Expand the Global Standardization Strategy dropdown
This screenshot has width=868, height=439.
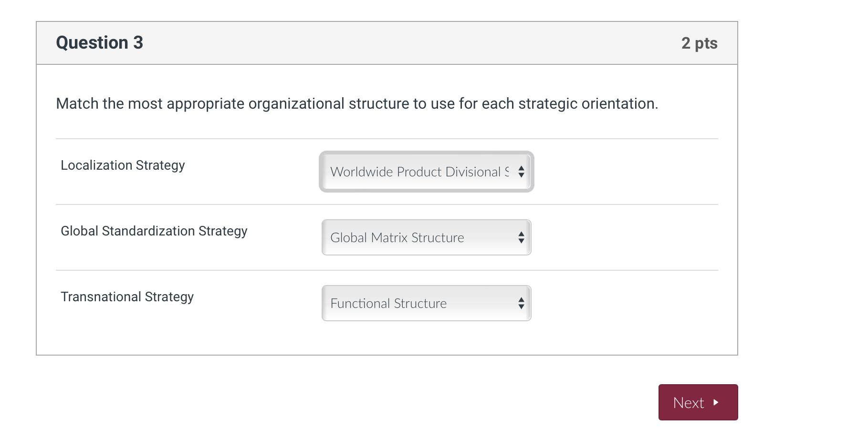[x=426, y=237]
